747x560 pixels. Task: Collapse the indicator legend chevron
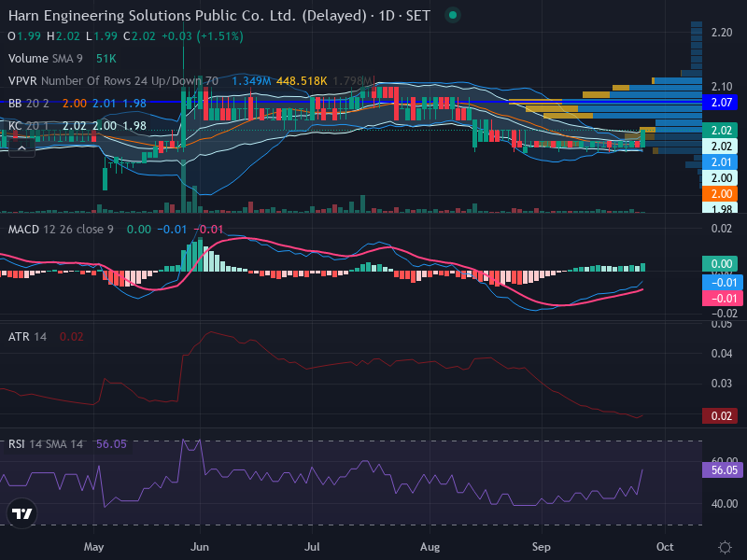pos(21,148)
